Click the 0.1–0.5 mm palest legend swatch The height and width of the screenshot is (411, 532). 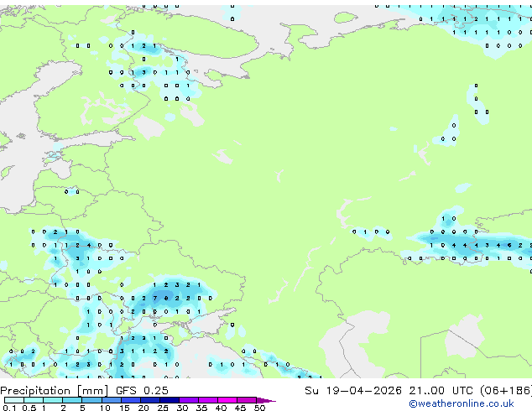click(x=14, y=400)
